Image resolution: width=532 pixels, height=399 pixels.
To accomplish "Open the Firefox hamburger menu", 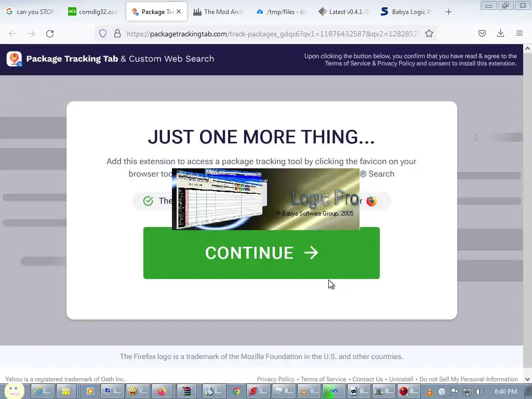I will pyautogui.click(x=520, y=33).
